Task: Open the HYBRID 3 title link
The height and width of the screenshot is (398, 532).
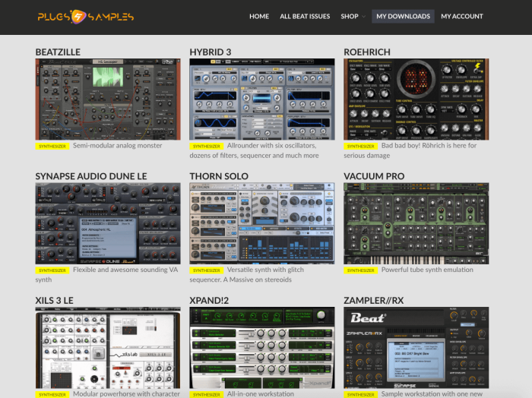Action: click(211, 52)
